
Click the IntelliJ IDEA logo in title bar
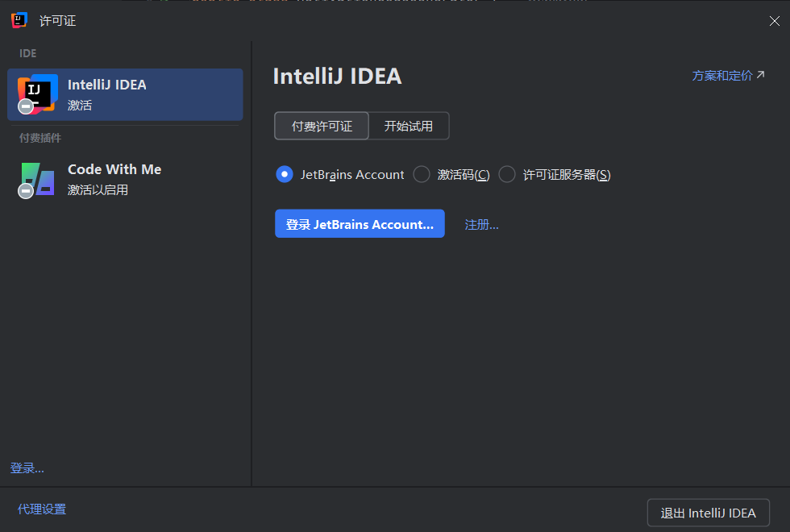[x=19, y=20]
